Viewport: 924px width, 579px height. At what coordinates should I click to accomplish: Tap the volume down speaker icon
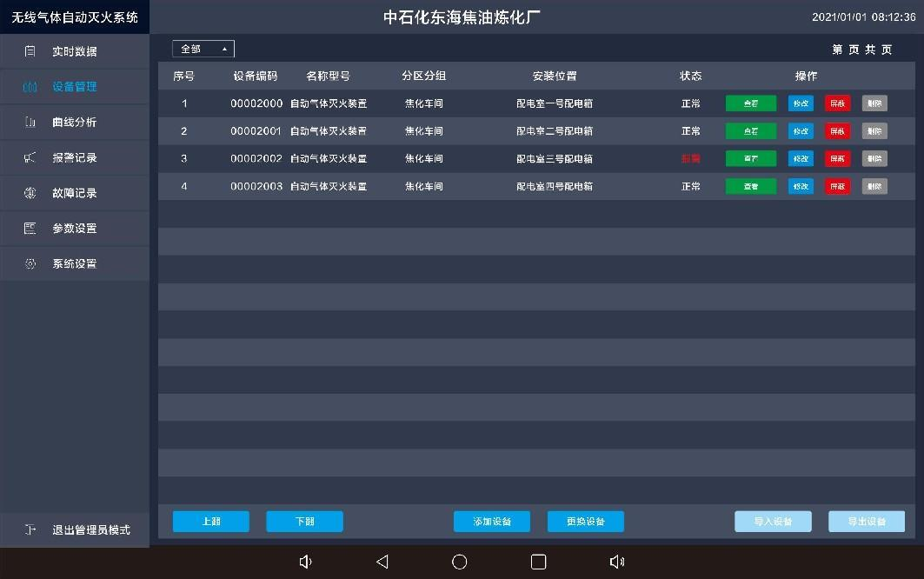pyautogui.click(x=305, y=562)
